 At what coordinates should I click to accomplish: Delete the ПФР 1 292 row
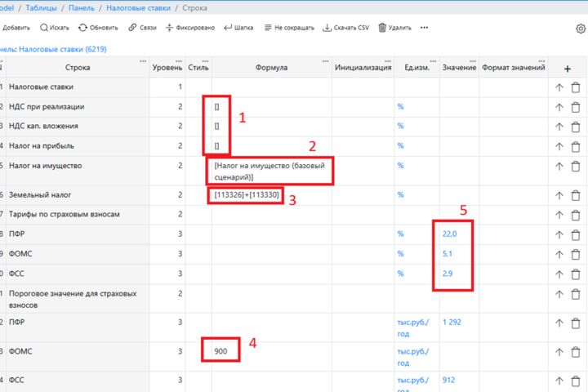pyautogui.click(x=576, y=323)
